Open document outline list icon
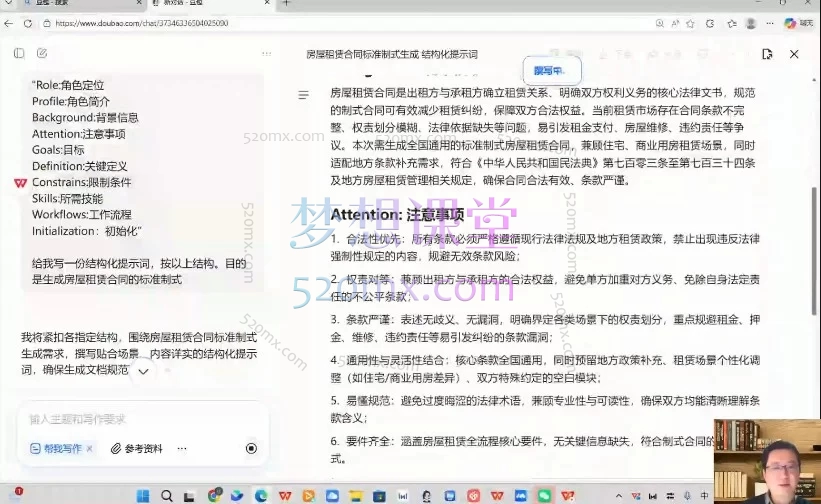 click(303, 95)
